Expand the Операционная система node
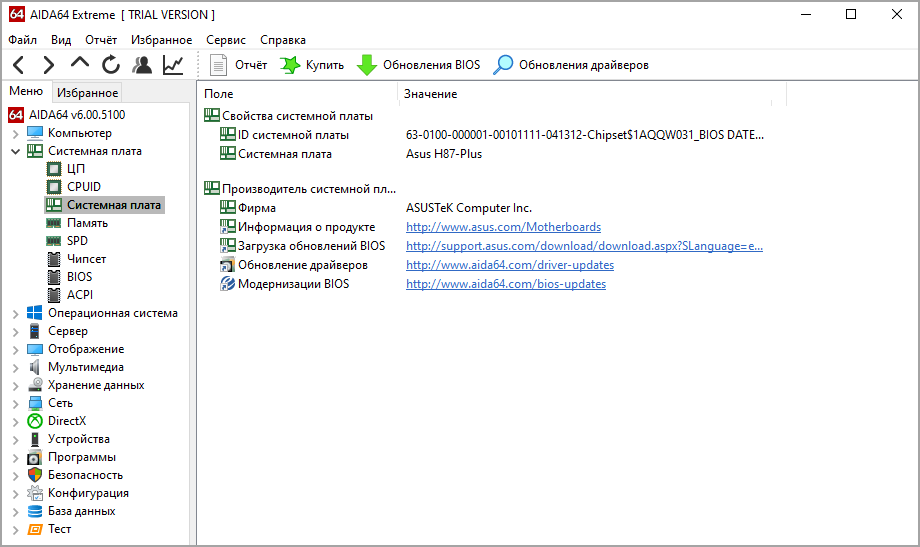Viewport: 920px width, 547px height. point(16,314)
